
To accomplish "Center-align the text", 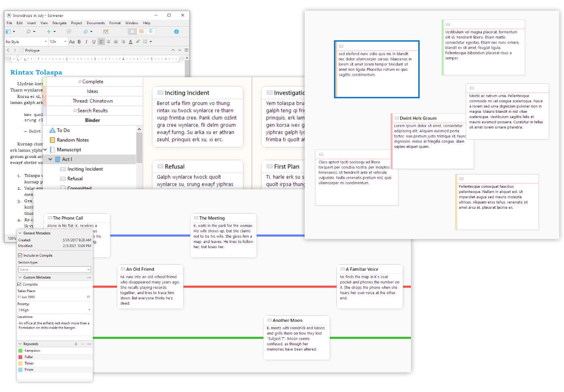I will (x=108, y=41).
